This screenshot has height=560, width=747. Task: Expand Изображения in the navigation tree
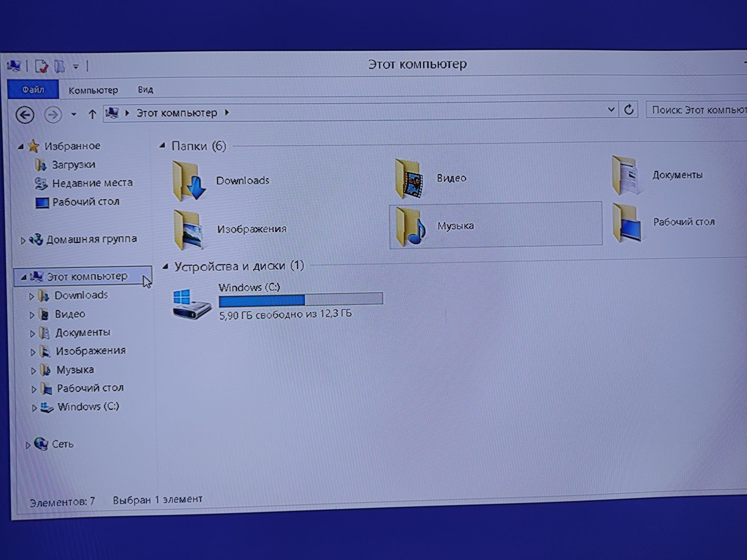(x=33, y=352)
